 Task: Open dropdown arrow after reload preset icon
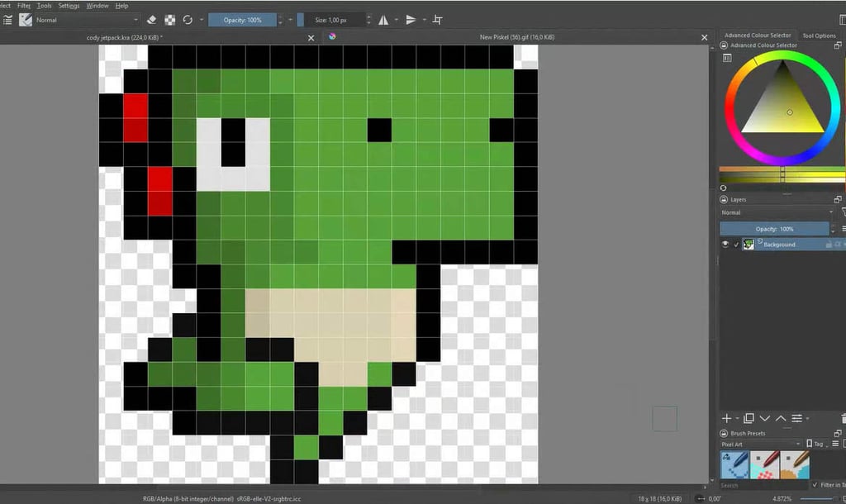click(202, 20)
